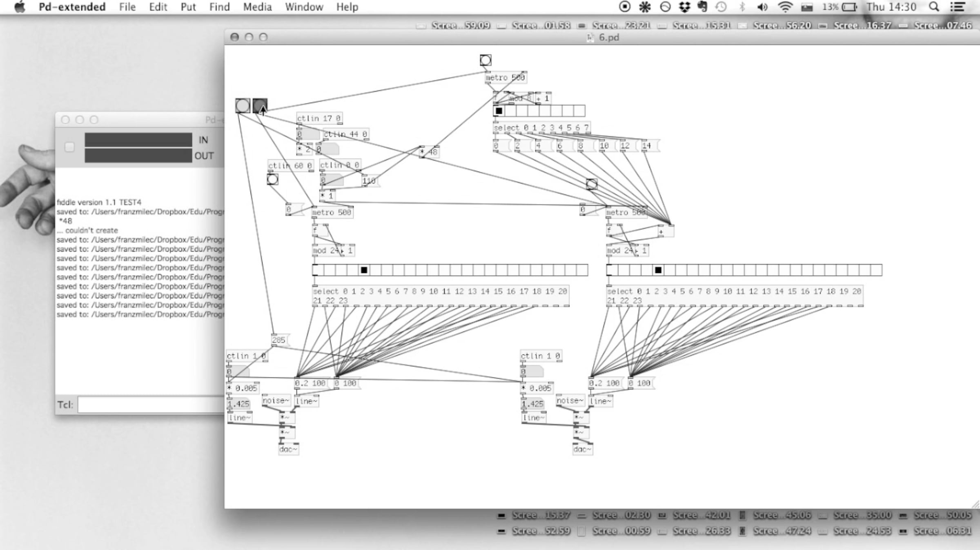The width and height of the screenshot is (980, 550).
Task: Select filled cell in left 24-step radio
Action: coord(364,270)
